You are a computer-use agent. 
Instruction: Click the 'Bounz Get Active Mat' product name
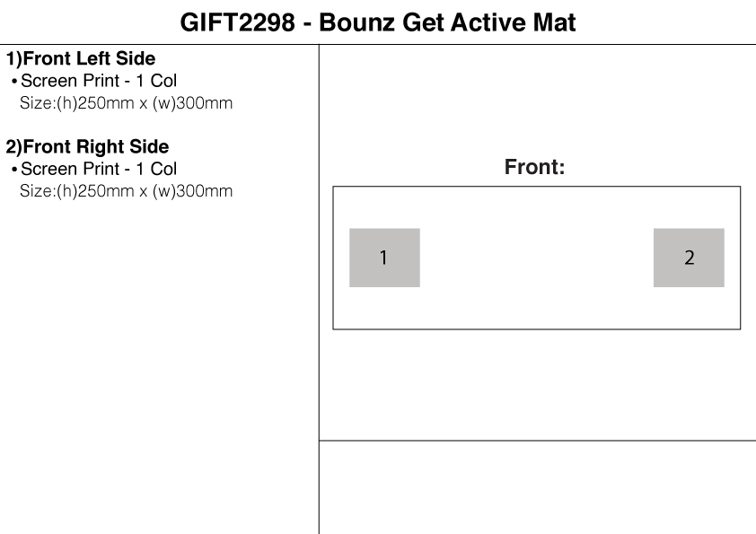coord(447,22)
